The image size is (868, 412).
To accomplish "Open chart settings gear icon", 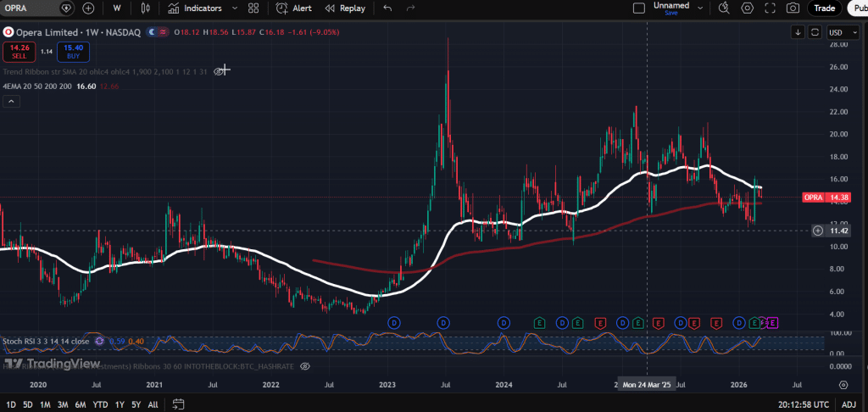I will point(747,8).
